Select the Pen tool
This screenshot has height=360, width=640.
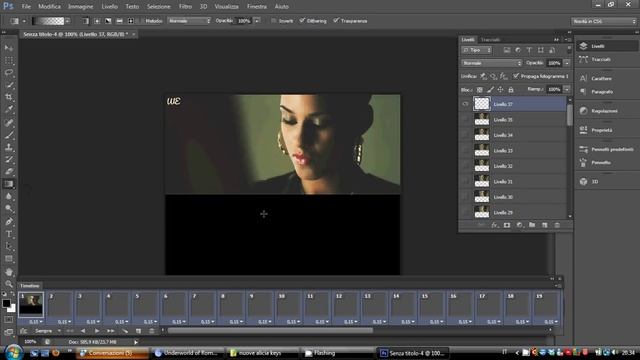9,222
